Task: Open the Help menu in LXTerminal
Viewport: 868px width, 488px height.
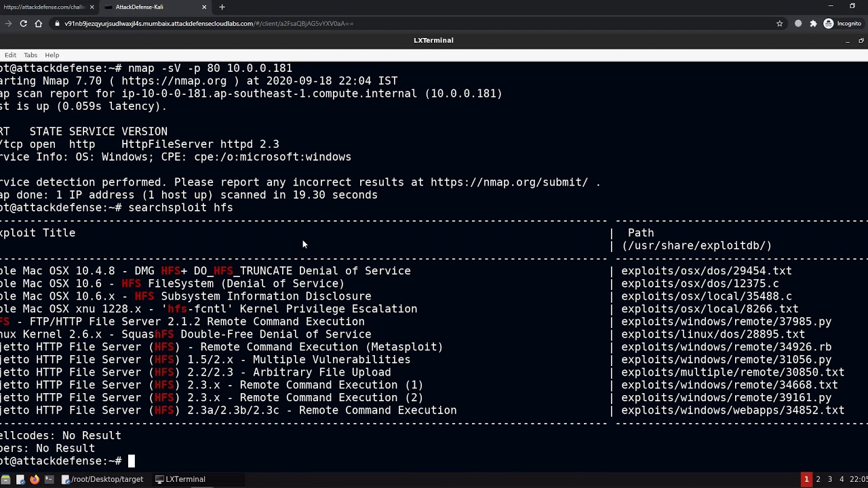Action: tap(52, 55)
